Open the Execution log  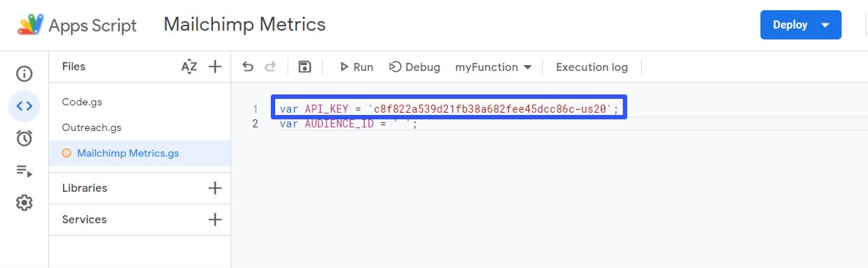[x=592, y=67]
